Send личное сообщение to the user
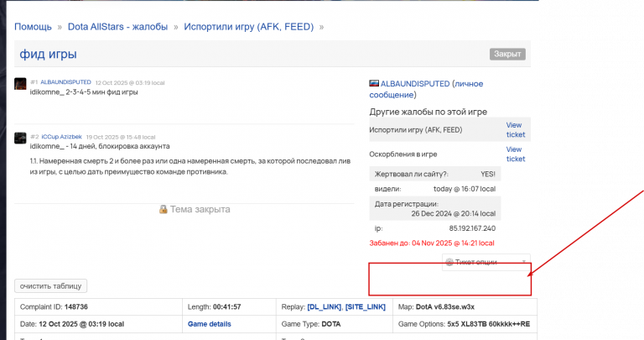Screen dimensions: 644x340 tap(425, 89)
